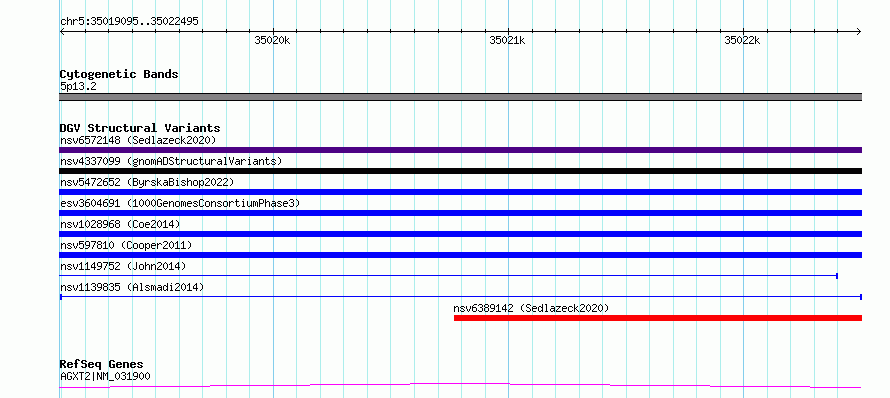Click the AGXT2|NM_031900 gene label

(x=105, y=376)
